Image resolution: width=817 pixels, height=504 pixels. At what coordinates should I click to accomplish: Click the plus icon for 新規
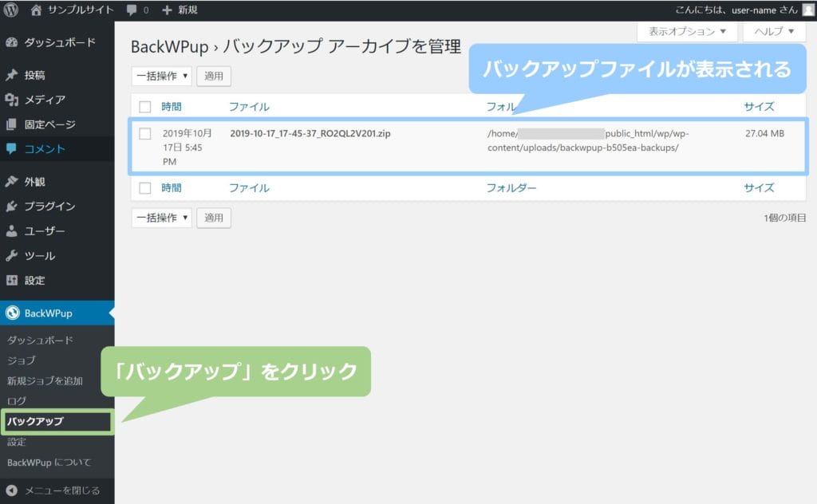coord(167,10)
